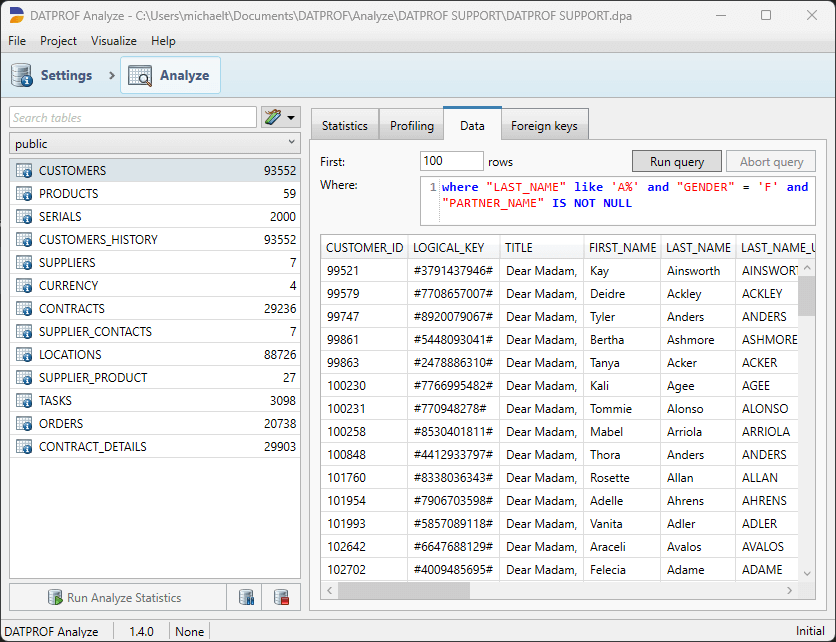Click the eraser icon next to the search field
This screenshot has height=642, width=836.
(x=272, y=117)
